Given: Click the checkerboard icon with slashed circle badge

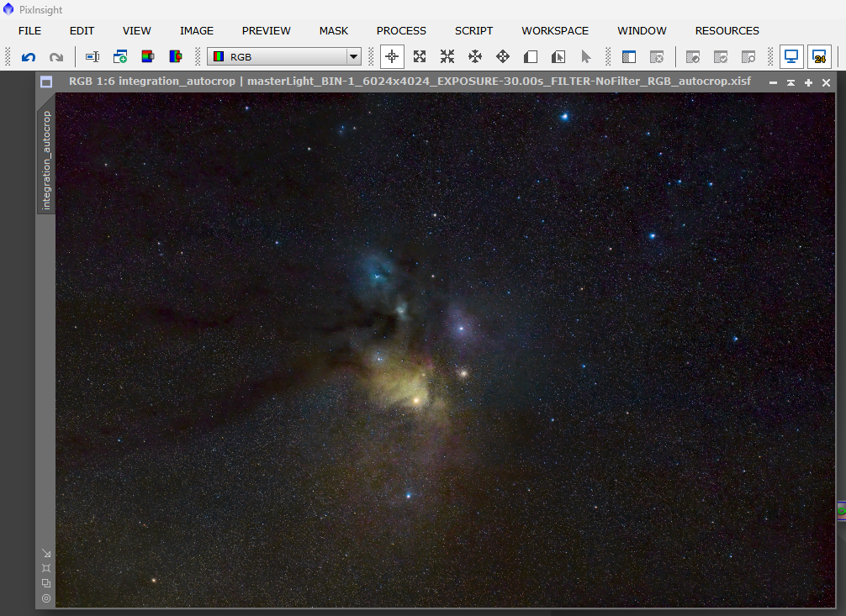Looking at the screenshot, I should [693, 56].
